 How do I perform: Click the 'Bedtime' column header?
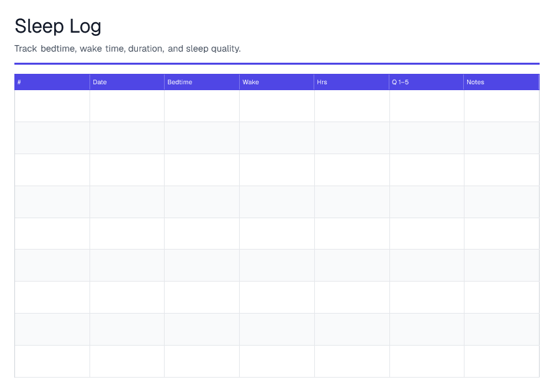click(202, 82)
